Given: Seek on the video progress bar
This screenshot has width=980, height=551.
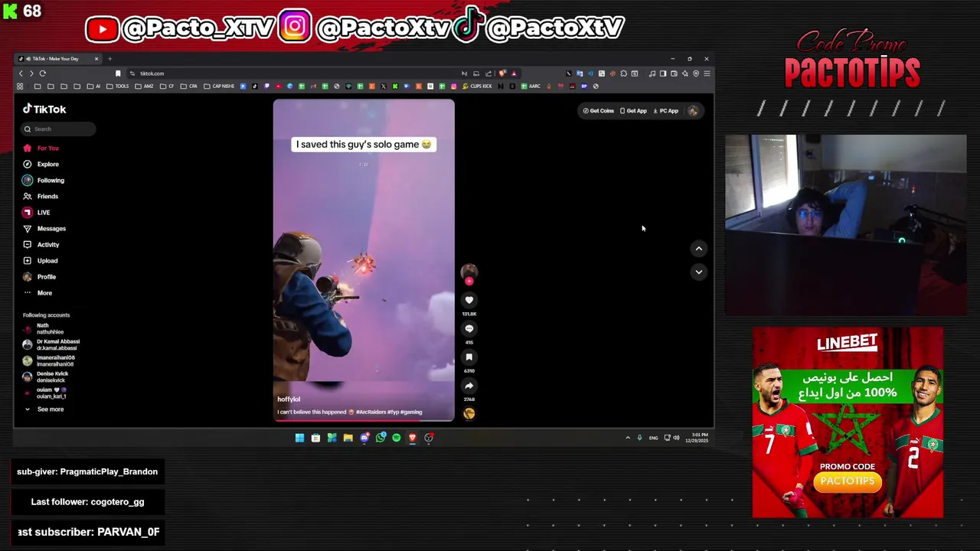Looking at the screenshot, I should pos(364,420).
